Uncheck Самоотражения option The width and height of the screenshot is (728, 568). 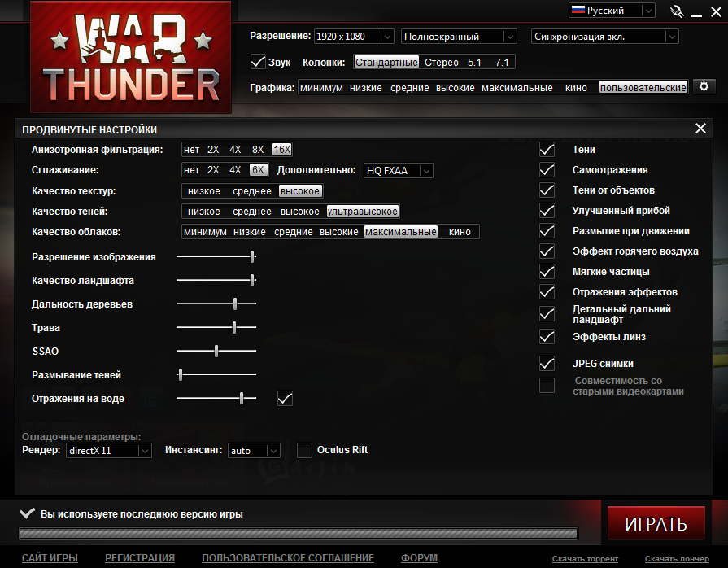547,170
